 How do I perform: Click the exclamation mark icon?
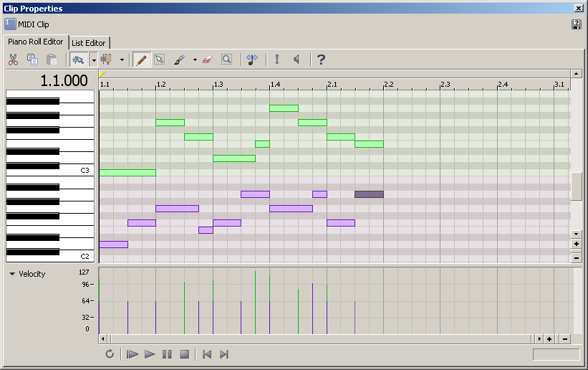pyautogui.click(x=277, y=60)
